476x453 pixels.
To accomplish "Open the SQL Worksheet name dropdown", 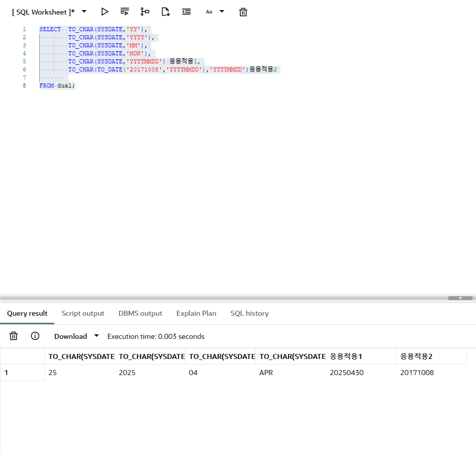I will [x=84, y=12].
